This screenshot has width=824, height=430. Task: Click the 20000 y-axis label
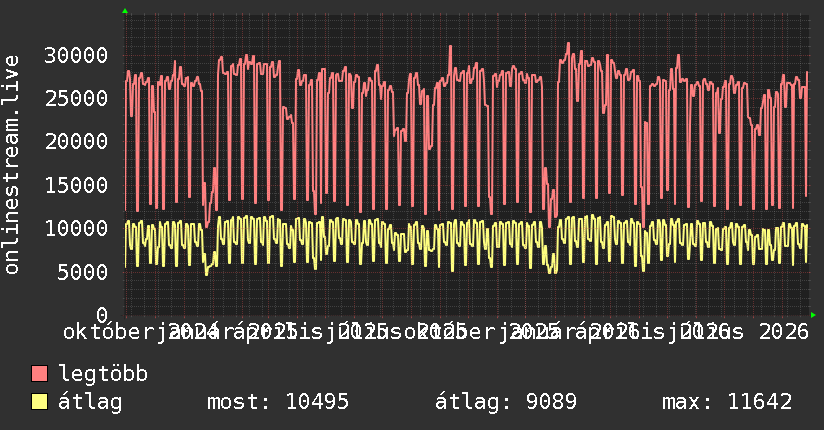(76, 141)
